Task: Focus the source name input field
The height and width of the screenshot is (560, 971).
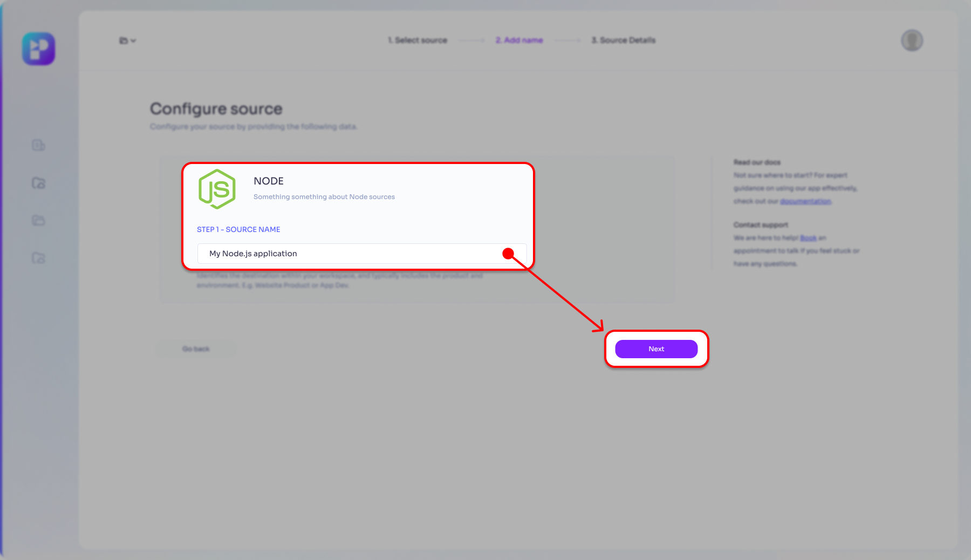Action: coord(351,254)
